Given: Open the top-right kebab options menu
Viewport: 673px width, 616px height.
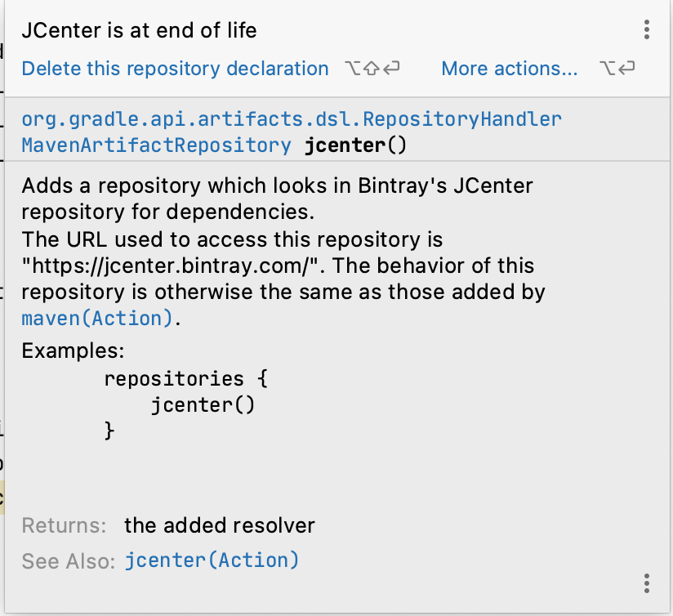Looking at the screenshot, I should [646, 29].
